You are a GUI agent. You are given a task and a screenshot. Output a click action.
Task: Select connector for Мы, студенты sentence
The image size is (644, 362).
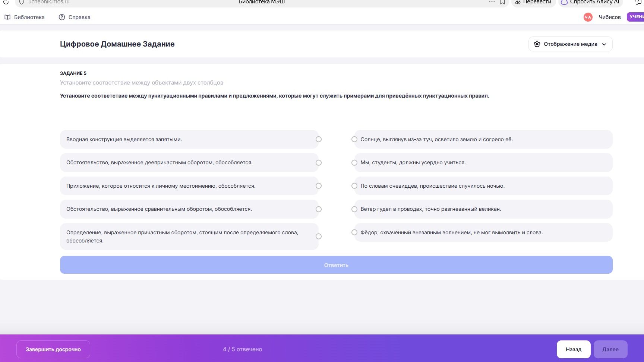(354, 163)
